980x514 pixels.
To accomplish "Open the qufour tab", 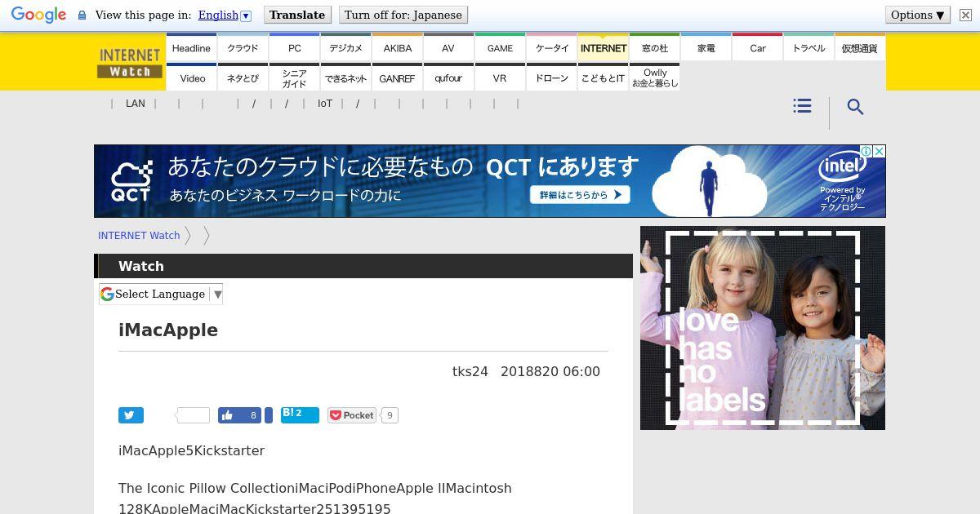I will tap(448, 78).
